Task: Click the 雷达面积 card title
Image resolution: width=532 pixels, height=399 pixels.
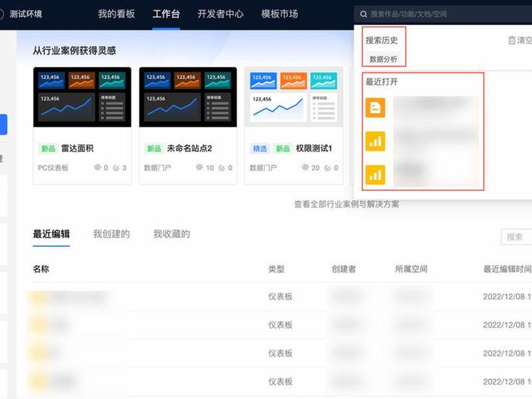Action: coord(77,148)
